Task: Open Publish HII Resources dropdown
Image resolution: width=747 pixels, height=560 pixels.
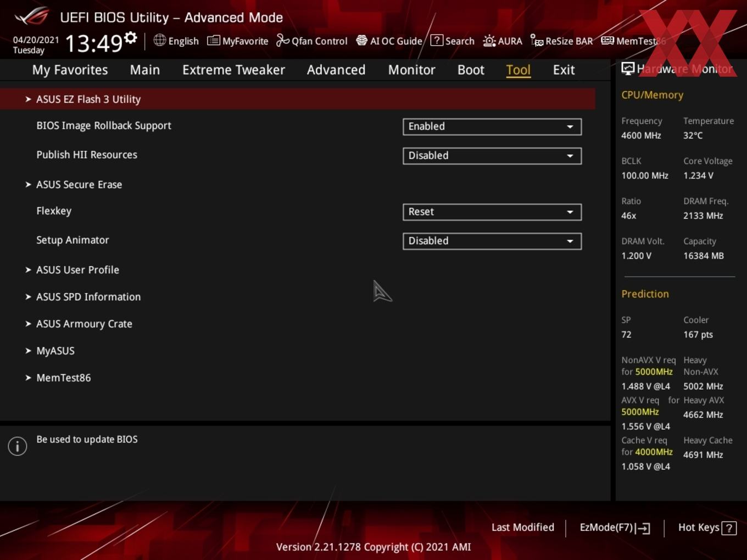Action: pos(492,155)
